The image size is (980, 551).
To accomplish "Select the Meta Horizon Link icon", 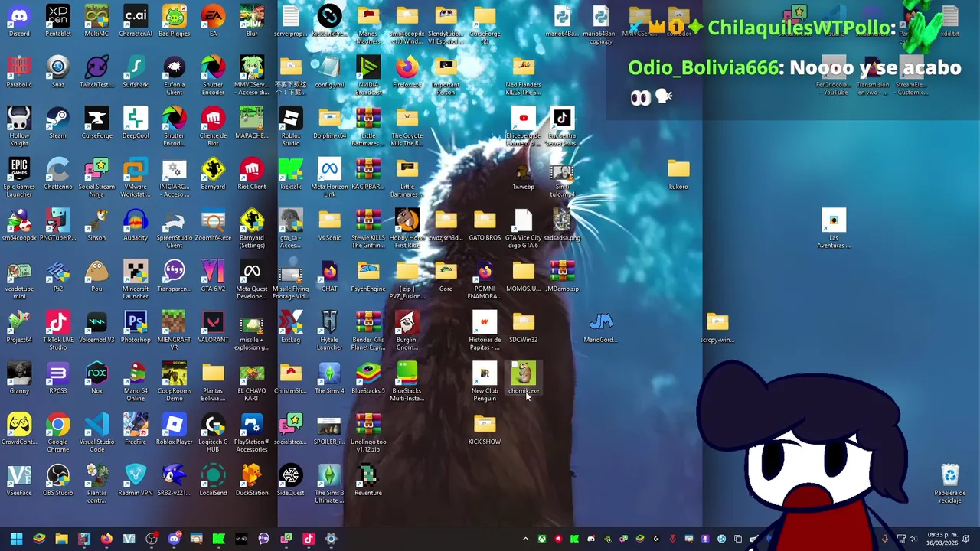I will (329, 178).
